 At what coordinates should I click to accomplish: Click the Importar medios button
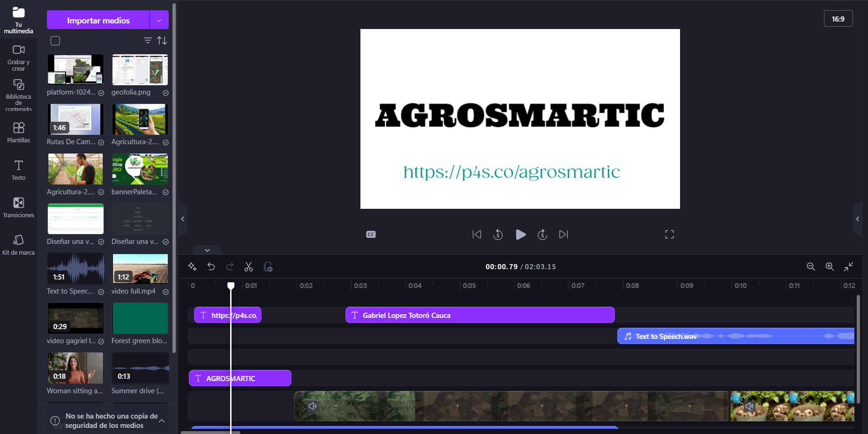(98, 20)
